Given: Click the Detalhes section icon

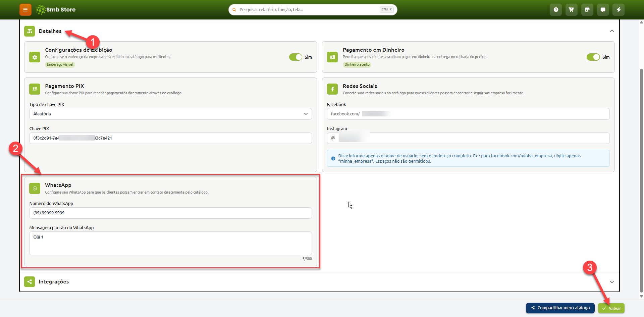Looking at the screenshot, I should coord(30,31).
